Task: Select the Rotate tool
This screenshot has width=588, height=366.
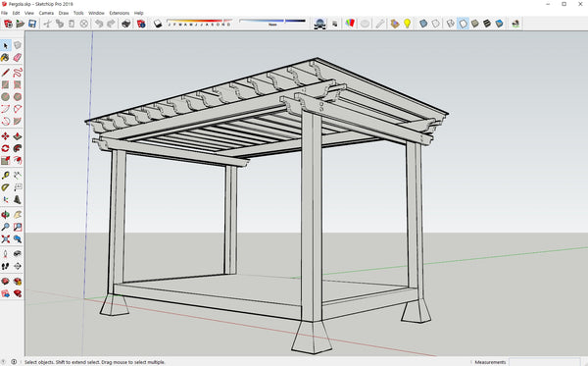Action: point(5,148)
